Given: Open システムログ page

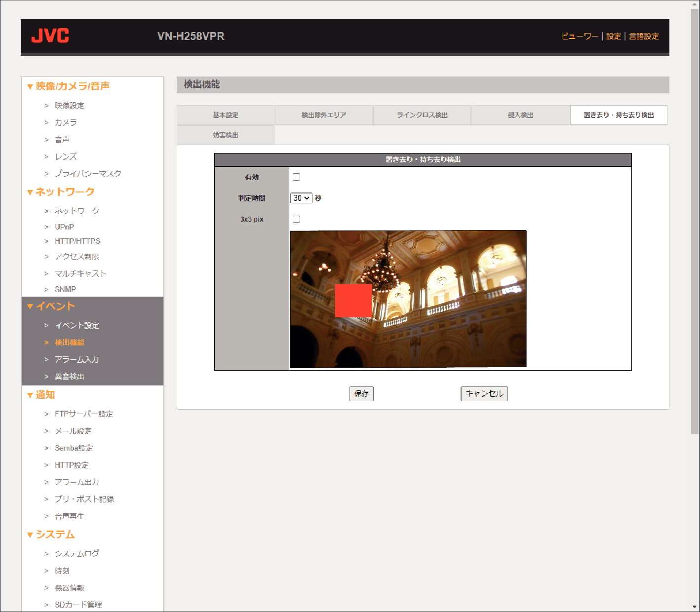Looking at the screenshot, I should tap(77, 553).
